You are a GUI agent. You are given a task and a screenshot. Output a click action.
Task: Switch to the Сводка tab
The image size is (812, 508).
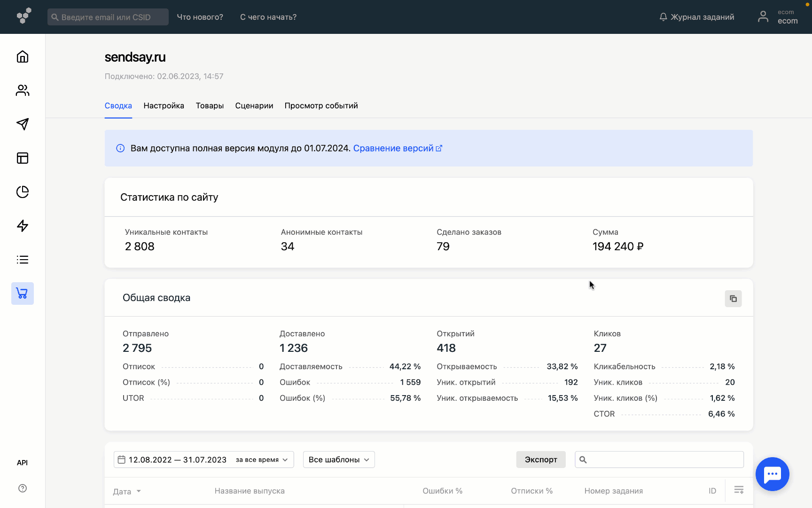click(118, 106)
